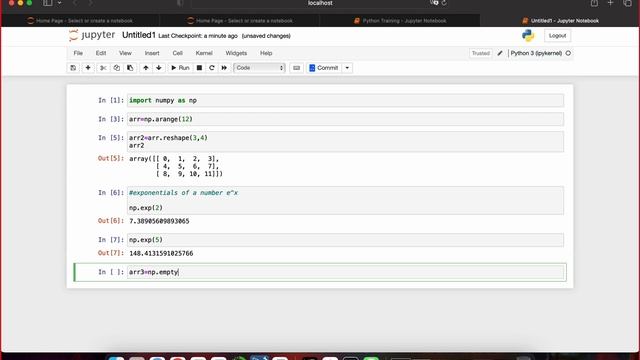Open the Code cell type dropdown
Image resolution: width=640 pixels, height=360 pixels.
pyautogui.click(x=259, y=68)
